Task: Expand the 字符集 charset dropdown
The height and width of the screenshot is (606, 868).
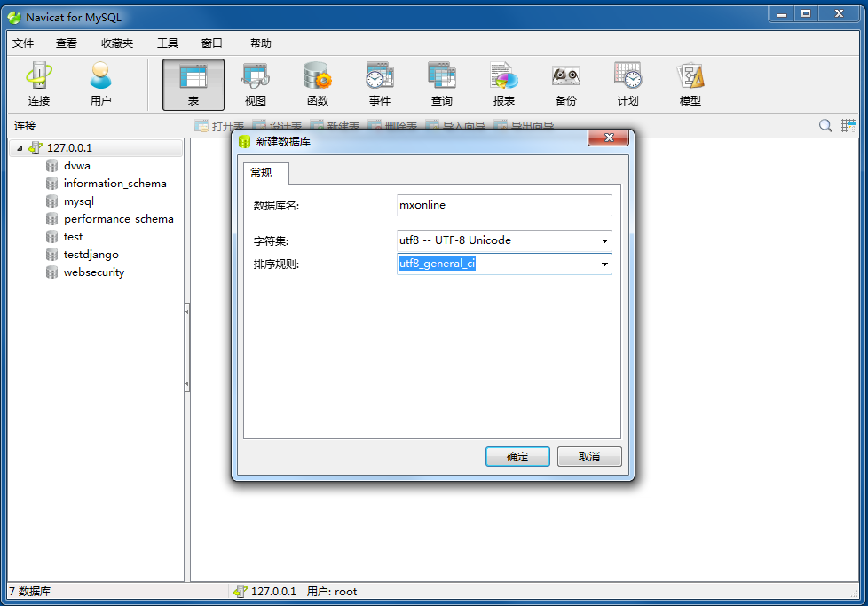Action: point(604,240)
